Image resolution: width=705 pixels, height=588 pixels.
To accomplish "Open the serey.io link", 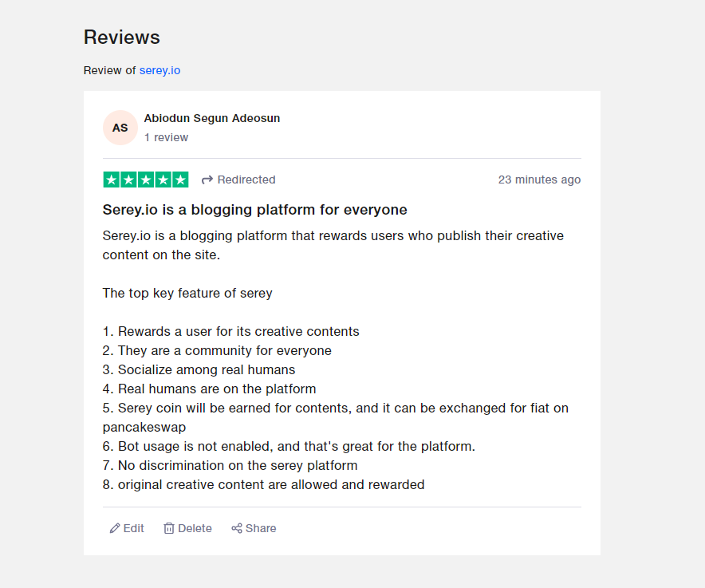I will 160,71.
